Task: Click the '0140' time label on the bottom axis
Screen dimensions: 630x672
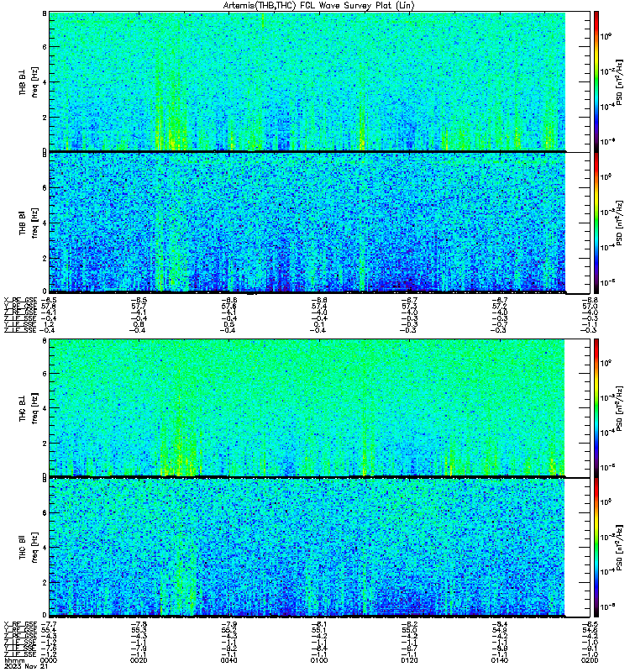Action: (x=500, y=660)
